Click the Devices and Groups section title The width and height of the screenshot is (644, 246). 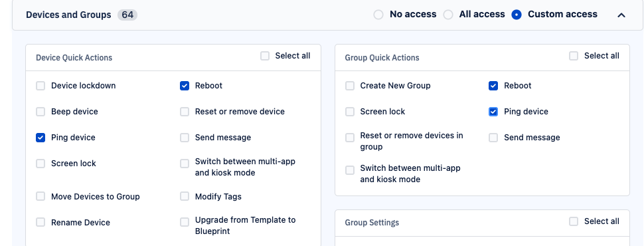68,15
